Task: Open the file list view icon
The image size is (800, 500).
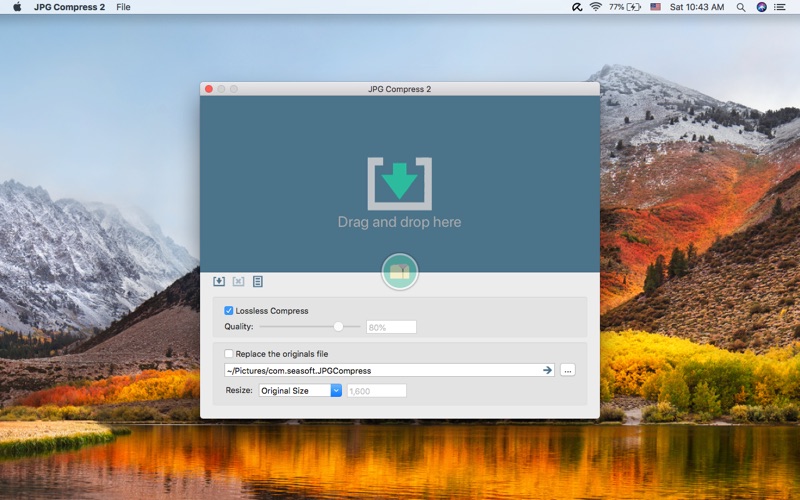Action: [x=258, y=281]
